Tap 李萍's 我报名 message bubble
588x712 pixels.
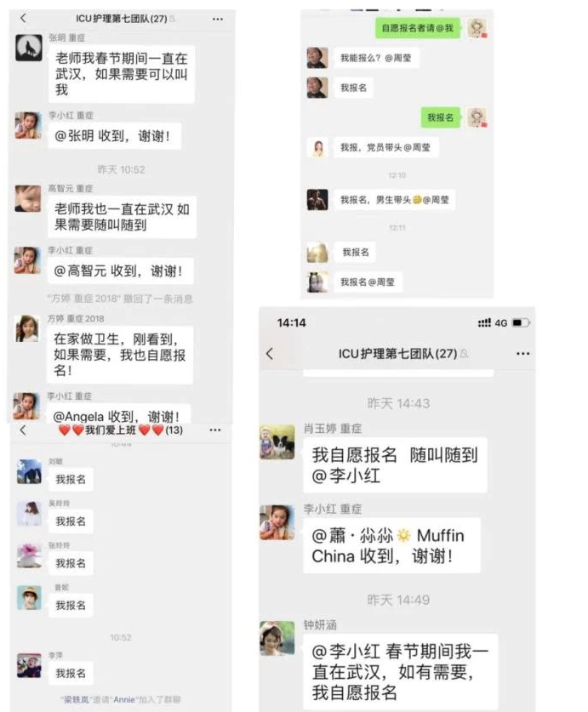pyautogui.click(x=71, y=674)
